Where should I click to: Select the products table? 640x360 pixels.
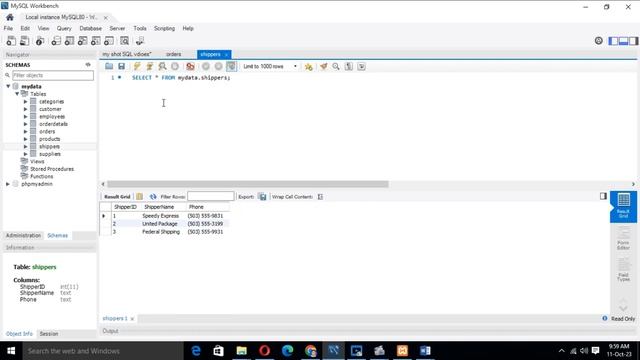click(x=49, y=139)
